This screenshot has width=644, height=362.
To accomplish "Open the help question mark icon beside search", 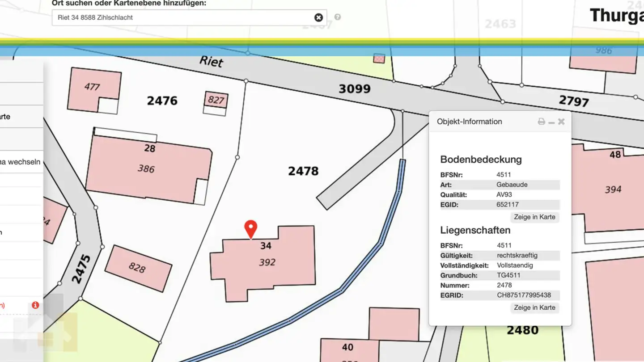I will pyautogui.click(x=338, y=17).
